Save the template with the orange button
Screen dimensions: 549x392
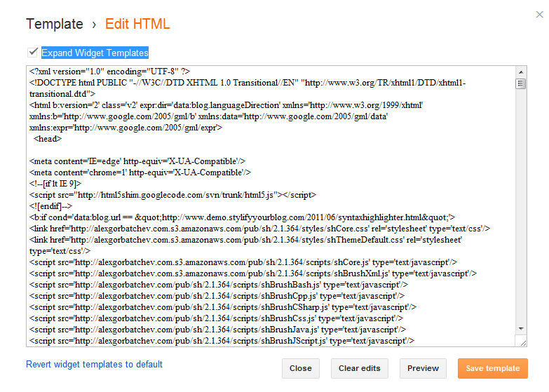pos(492,368)
